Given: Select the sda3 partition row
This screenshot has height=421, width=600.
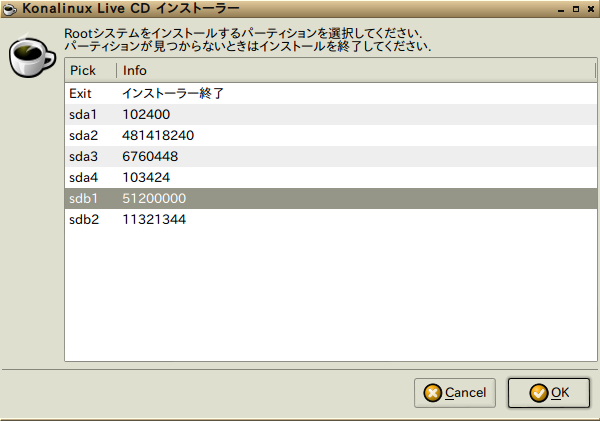Looking at the screenshot, I should (331, 157).
